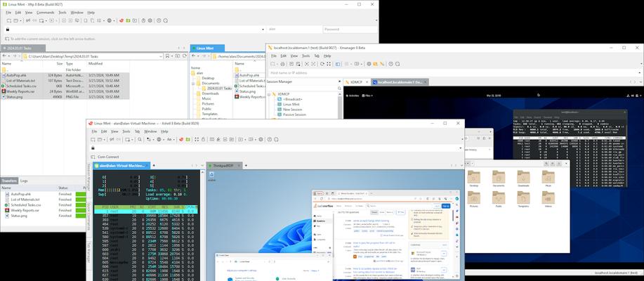Click the globe encoding icon in Xshell toolbar
Screen dimensions: 644x281
tap(159, 139)
